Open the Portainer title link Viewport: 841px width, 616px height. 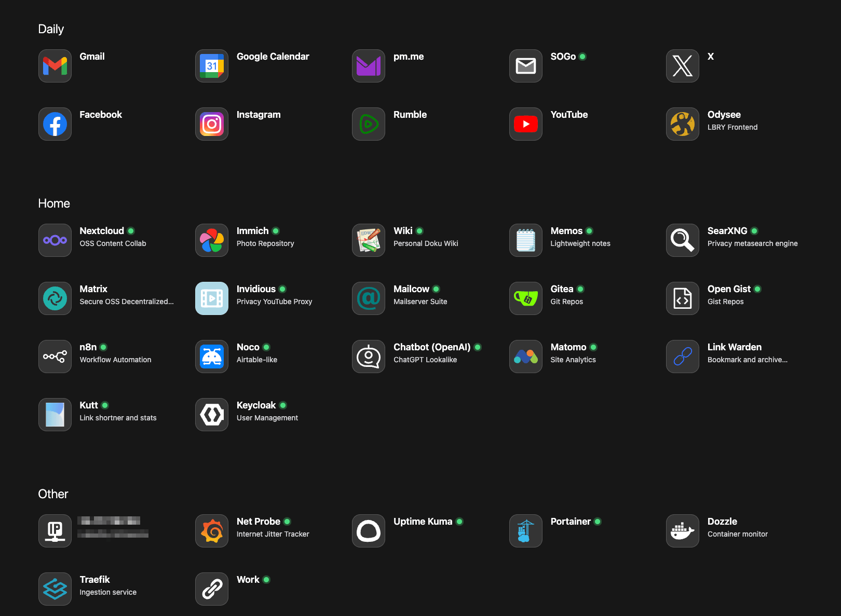tap(571, 522)
